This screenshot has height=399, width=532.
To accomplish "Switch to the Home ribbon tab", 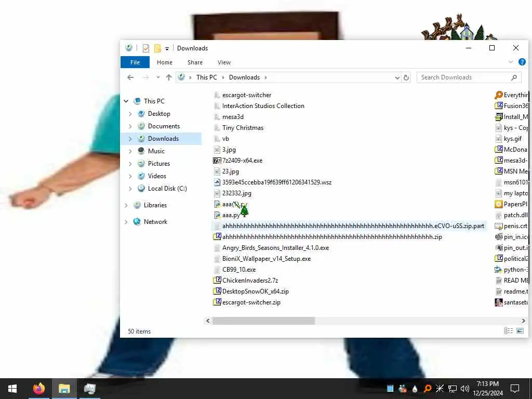I will 165,62.
